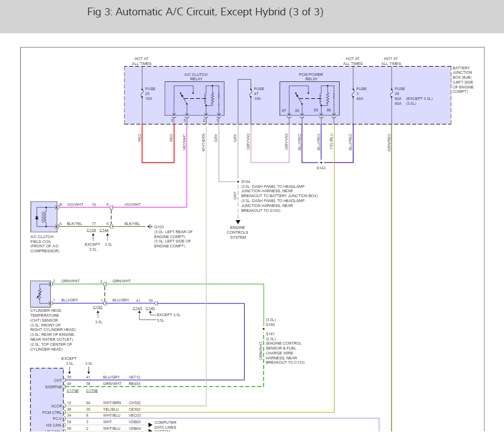Screen dimensions: 504x444
Task: Click the Fuse 47 fuse symbol
Action: (x=251, y=93)
